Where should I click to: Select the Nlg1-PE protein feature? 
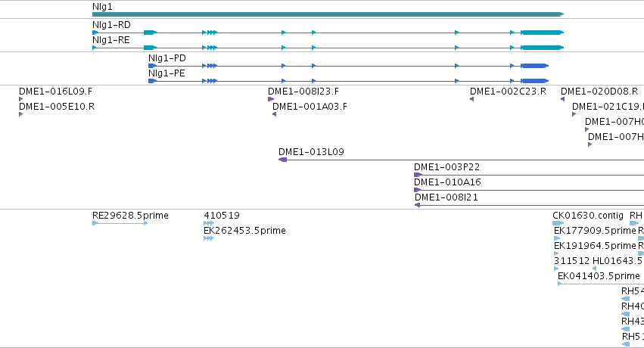pyautogui.click(x=348, y=81)
